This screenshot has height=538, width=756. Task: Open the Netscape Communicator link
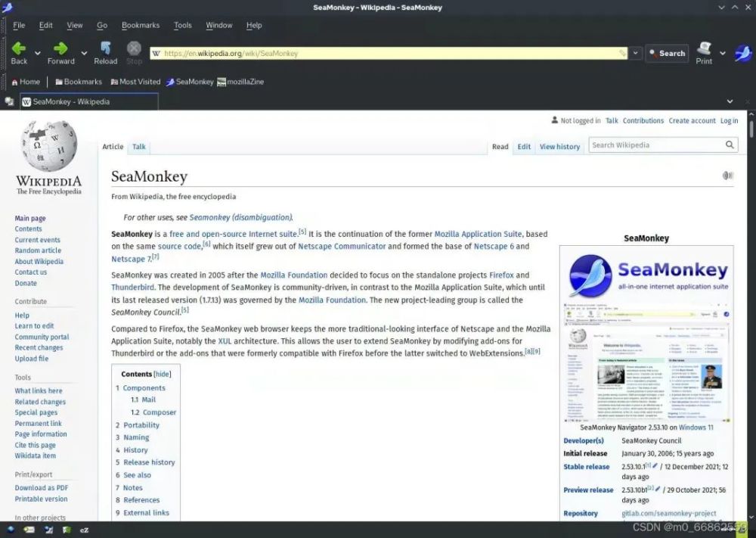coord(342,246)
